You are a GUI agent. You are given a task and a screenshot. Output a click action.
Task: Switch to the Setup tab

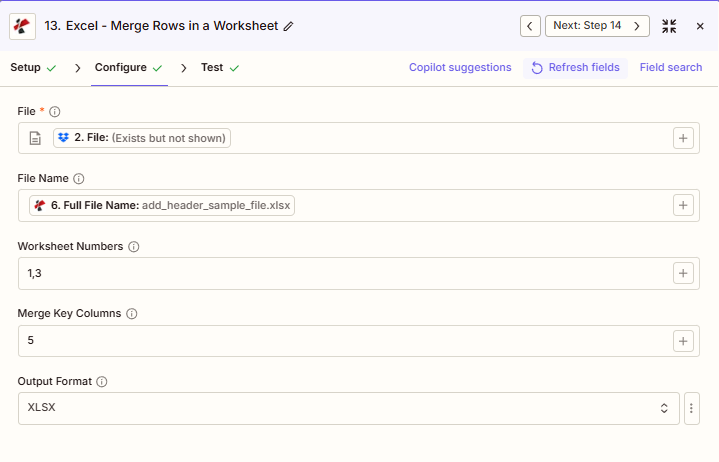click(33, 68)
